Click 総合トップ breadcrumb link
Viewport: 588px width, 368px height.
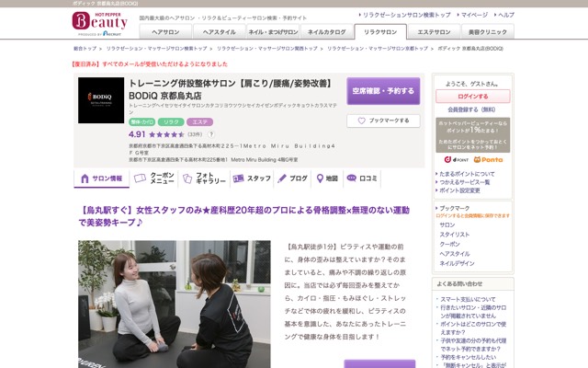(85, 49)
